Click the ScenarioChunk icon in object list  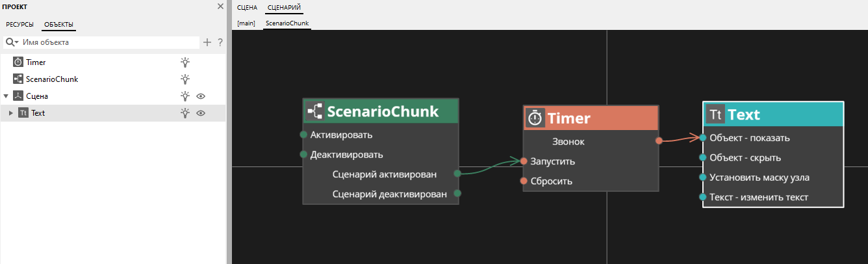[x=18, y=79]
